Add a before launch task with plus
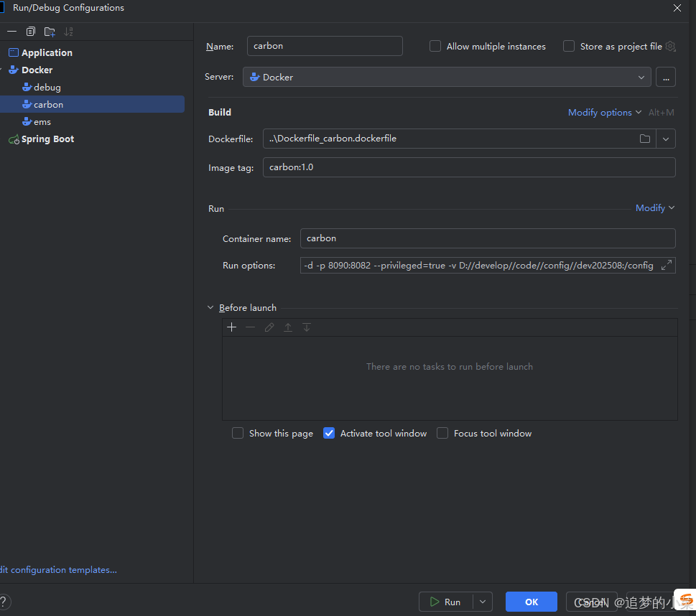 click(x=232, y=327)
